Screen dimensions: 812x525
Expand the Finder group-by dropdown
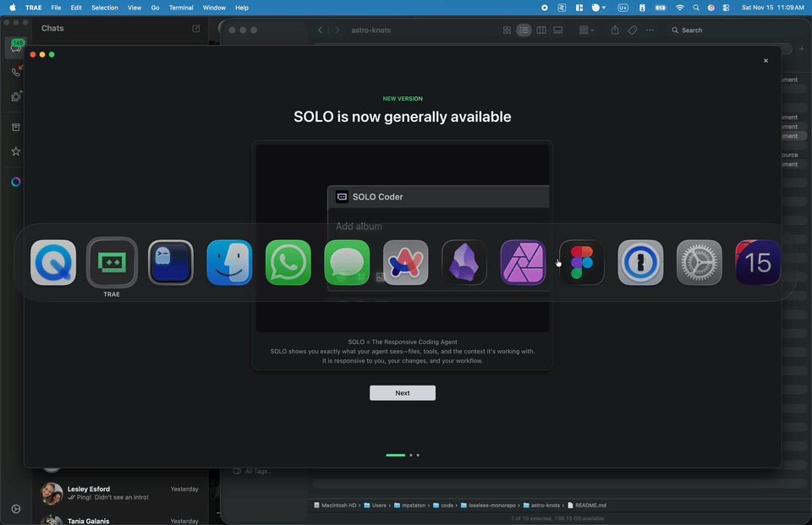(x=586, y=30)
